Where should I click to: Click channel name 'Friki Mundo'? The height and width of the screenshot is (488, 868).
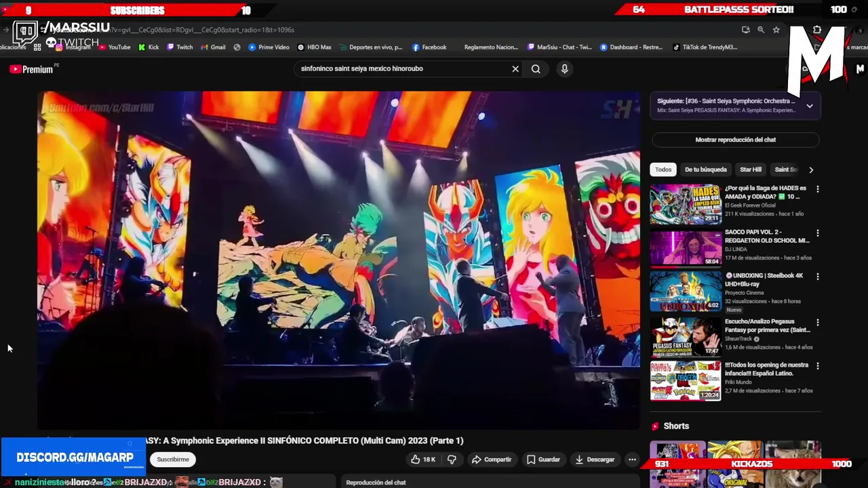739,382
